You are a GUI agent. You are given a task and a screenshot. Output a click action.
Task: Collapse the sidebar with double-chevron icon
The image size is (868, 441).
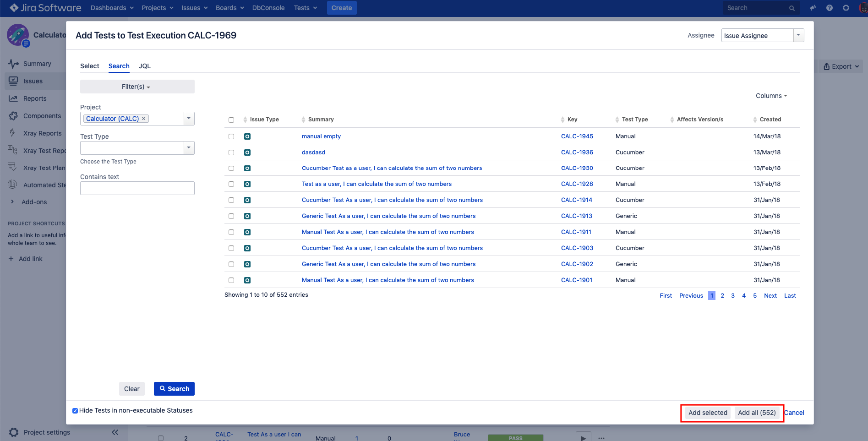115,432
